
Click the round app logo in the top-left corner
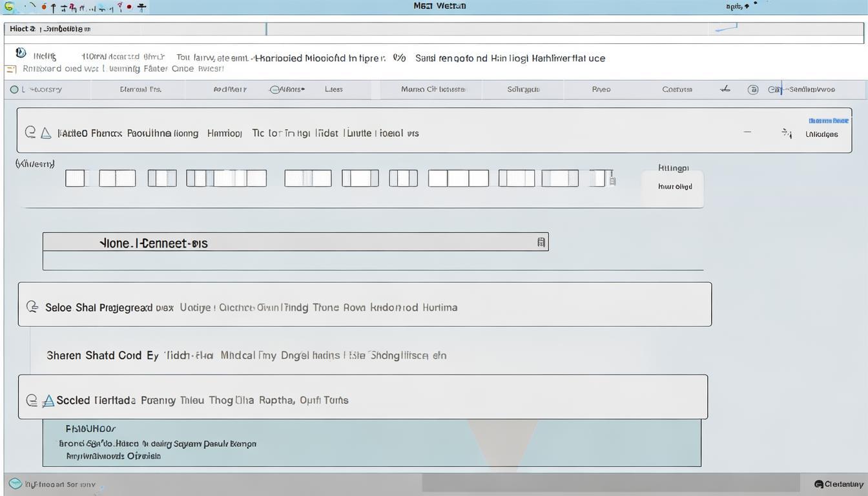(x=8, y=6)
